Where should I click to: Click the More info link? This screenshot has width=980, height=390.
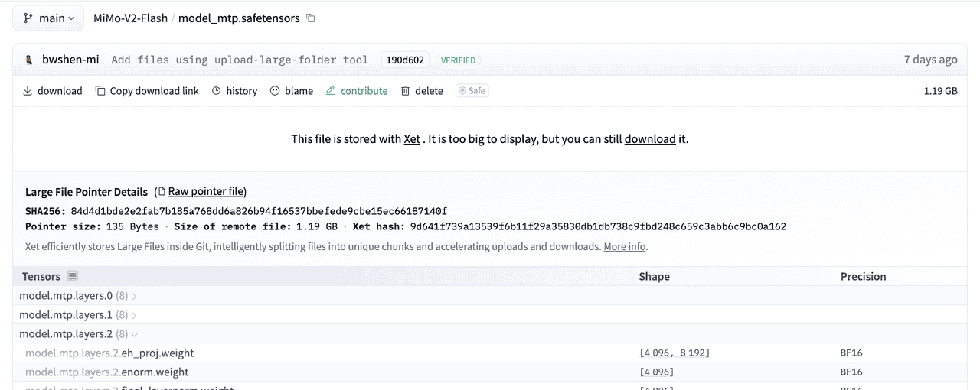coord(624,247)
